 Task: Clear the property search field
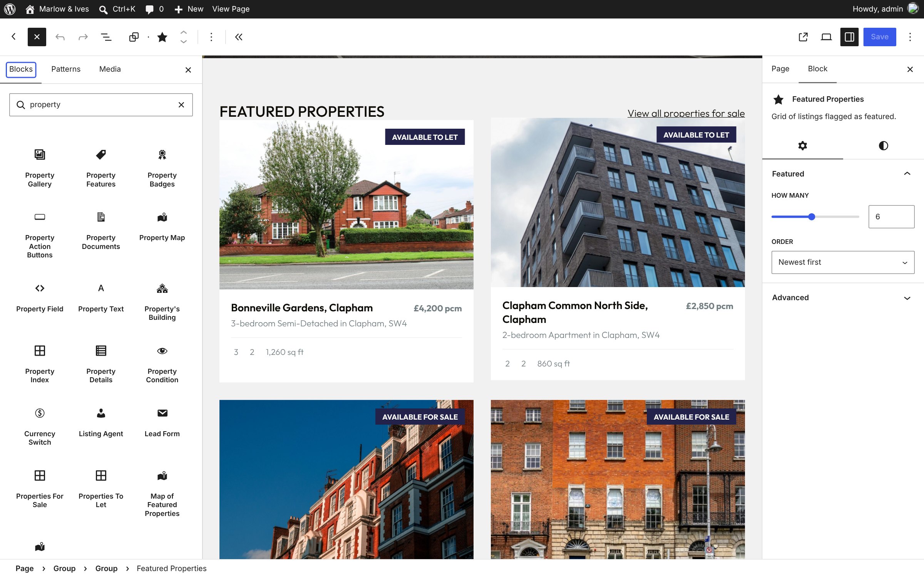(181, 105)
